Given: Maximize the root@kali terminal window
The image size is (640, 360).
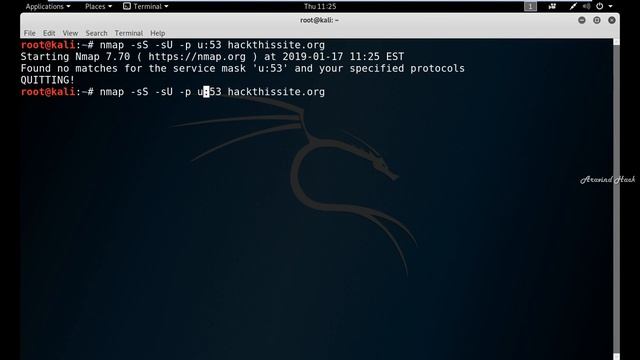Looking at the screenshot, I should (x=597, y=20).
